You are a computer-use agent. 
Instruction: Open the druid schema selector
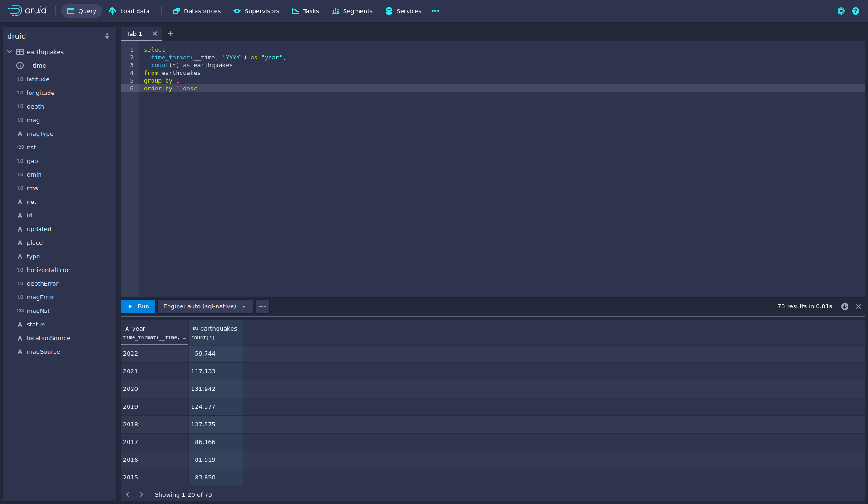(59, 36)
